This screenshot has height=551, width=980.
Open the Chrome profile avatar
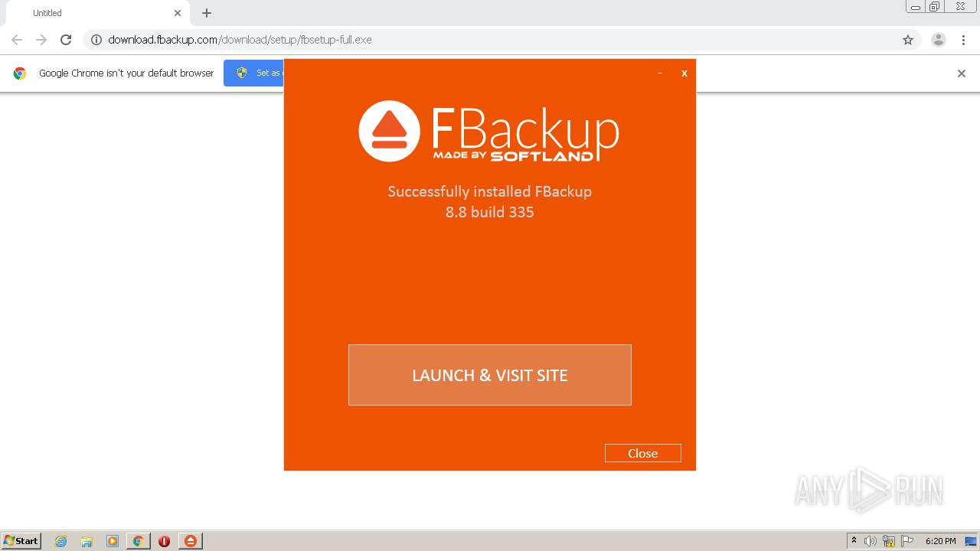click(938, 40)
